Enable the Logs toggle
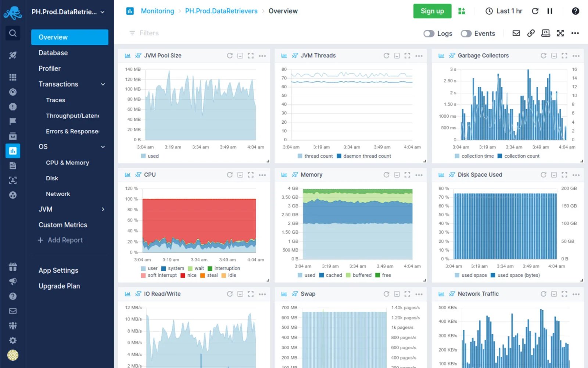 click(429, 33)
